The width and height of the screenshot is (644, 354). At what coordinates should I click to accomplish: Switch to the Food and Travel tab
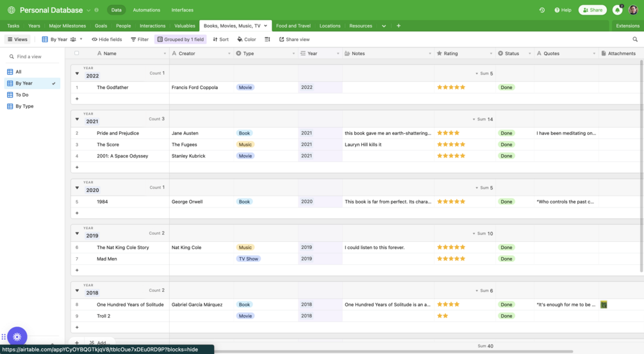pos(293,26)
